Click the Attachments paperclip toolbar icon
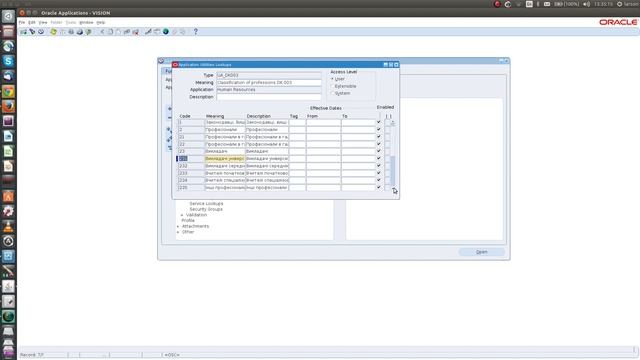This screenshot has height=360, width=640. click(174, 31)
